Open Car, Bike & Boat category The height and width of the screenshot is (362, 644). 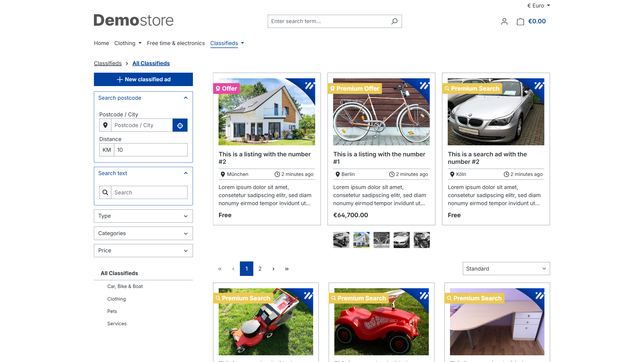click(x=125, y=286)
